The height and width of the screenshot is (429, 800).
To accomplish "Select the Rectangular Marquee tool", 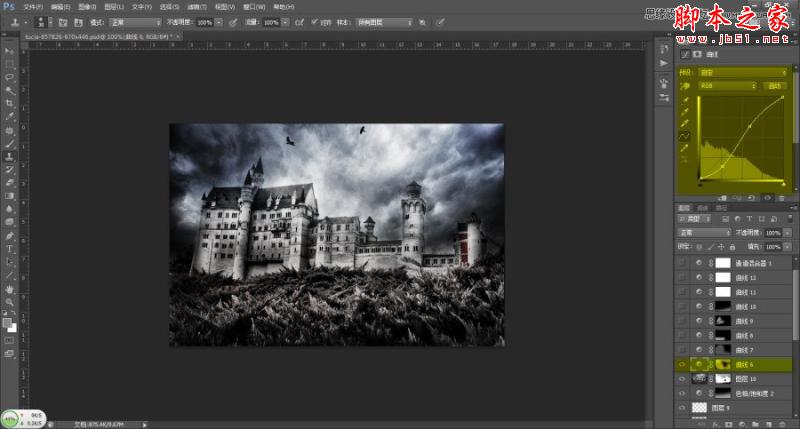I will click(9, 64).
